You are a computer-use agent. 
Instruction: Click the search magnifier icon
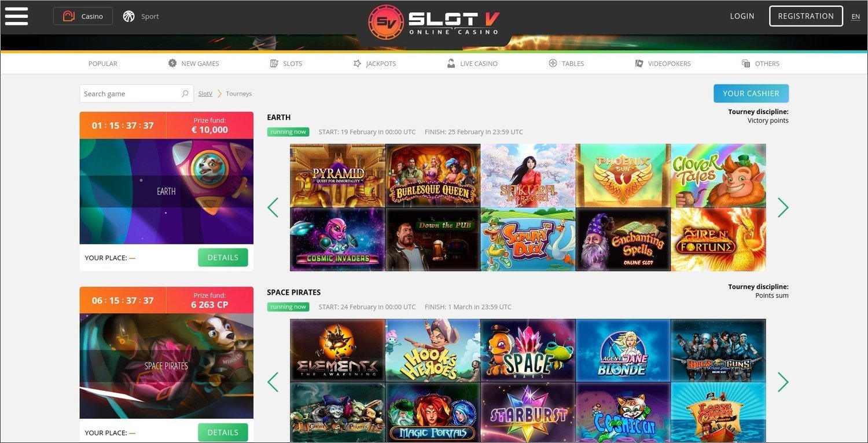click(185, 94)
